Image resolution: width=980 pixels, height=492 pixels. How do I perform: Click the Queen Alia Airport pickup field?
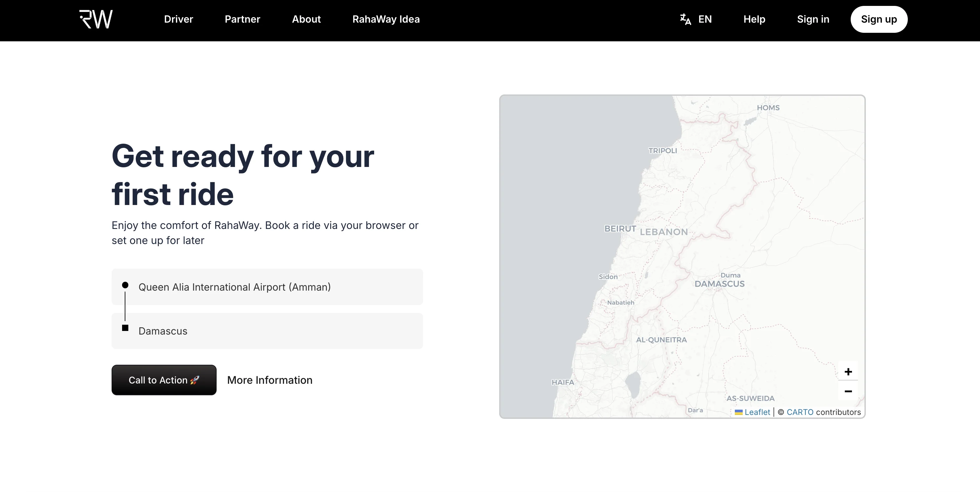pos(267,287)
